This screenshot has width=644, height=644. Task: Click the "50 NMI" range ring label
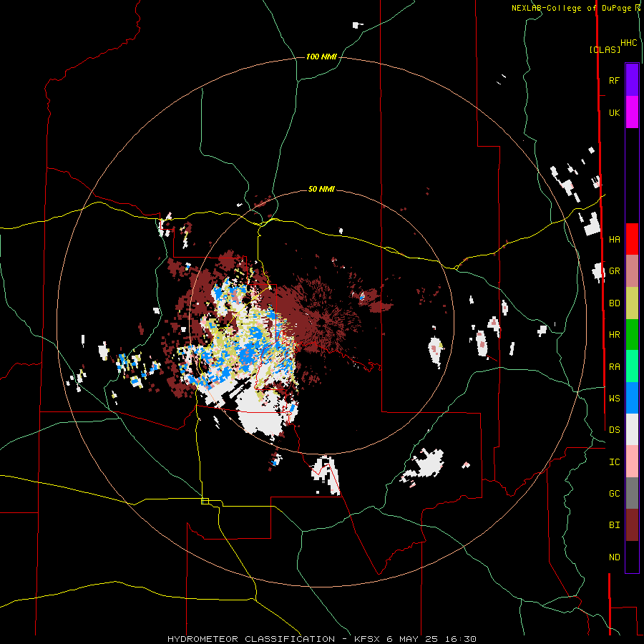click(321, 189)
